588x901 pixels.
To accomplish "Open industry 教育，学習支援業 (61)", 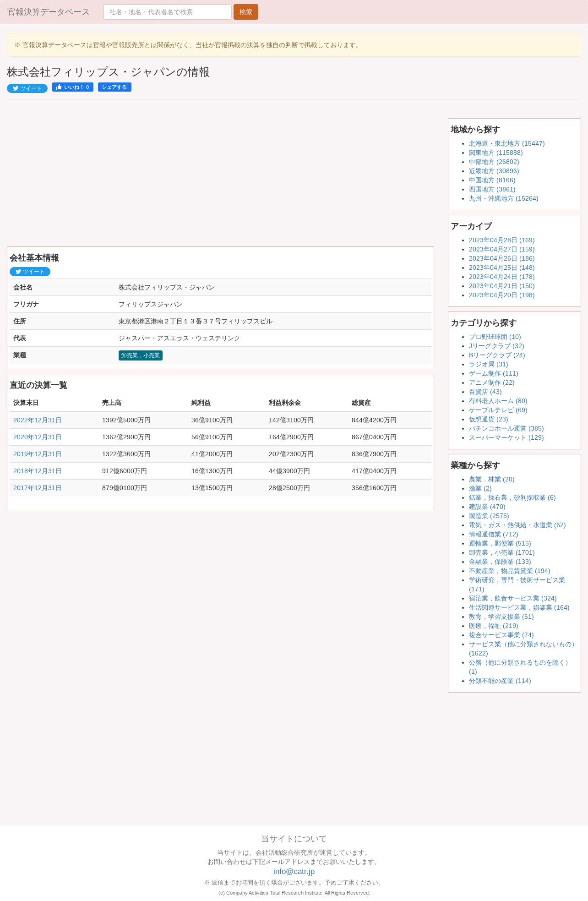I will point(501,617).
